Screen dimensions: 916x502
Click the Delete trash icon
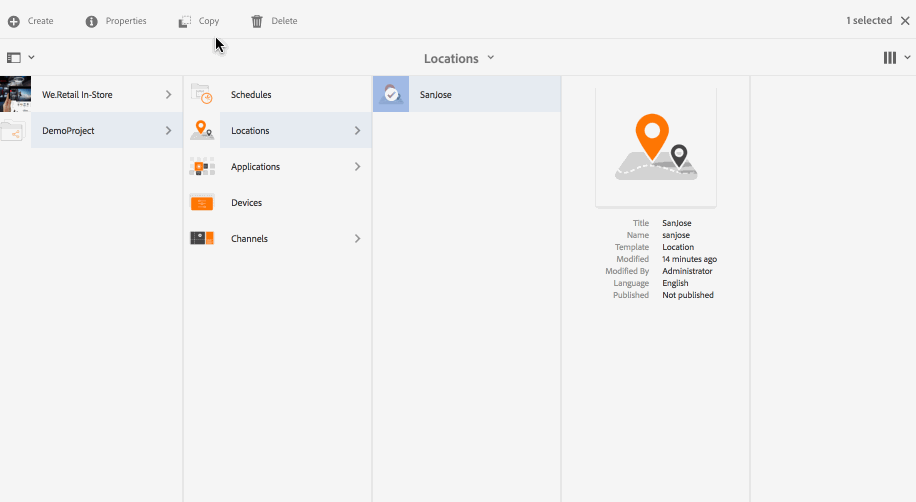tap(257, 22)
